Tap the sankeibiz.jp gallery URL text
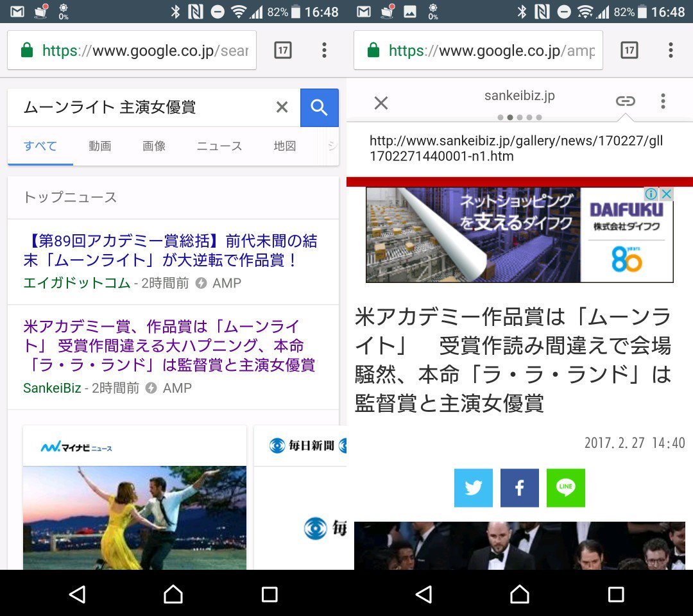The image size is (693, 616). 516,148
